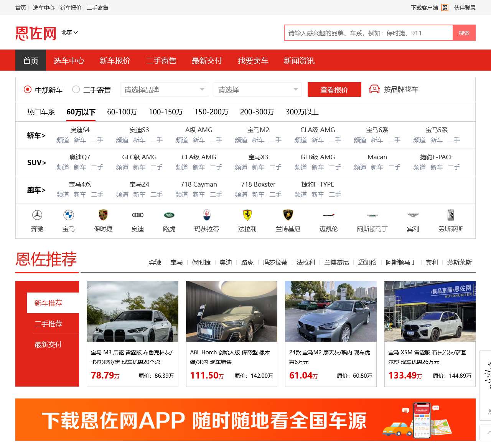Click the 下载恩佐网APP banner
The image size is (491, 448).
[x=245, y=420]
